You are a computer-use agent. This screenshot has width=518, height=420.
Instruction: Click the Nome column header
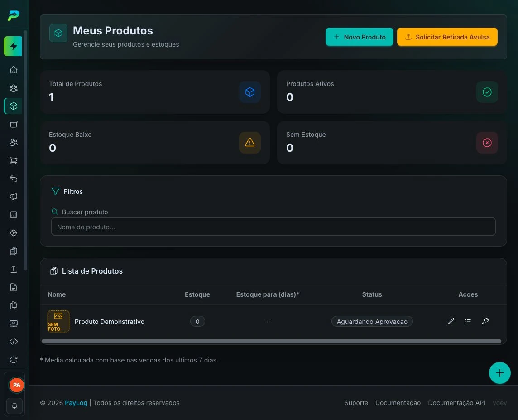coord(57,294)
